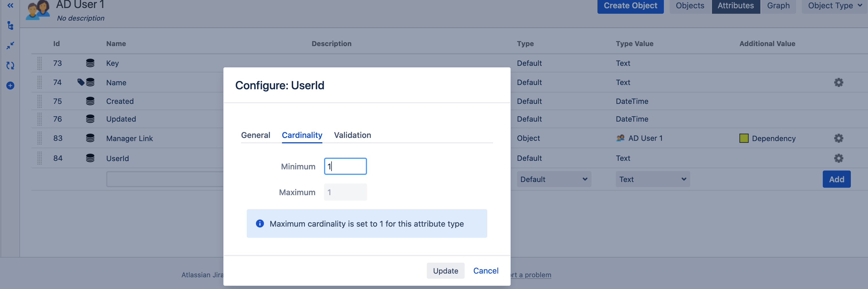This screenshot has width=868, height=289.
Task: Select the Attributes tab
Action: 735,6
